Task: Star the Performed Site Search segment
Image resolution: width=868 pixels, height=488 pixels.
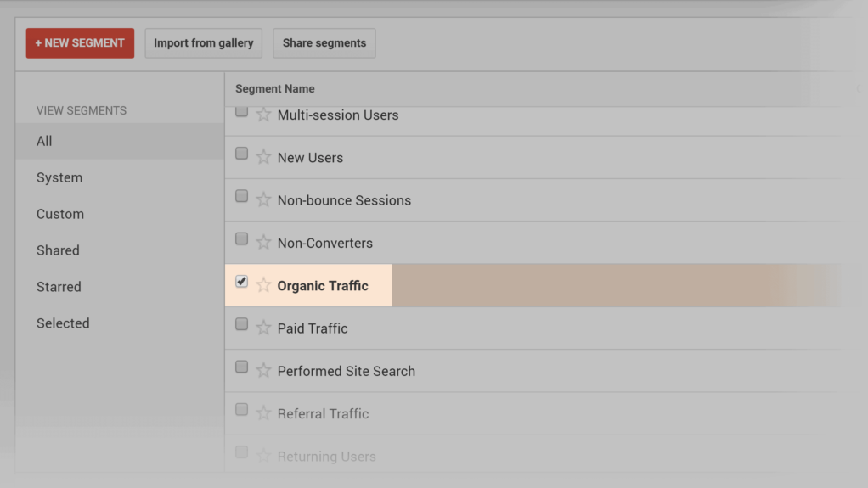Action: pyautogui.click(x=263, y=371)
